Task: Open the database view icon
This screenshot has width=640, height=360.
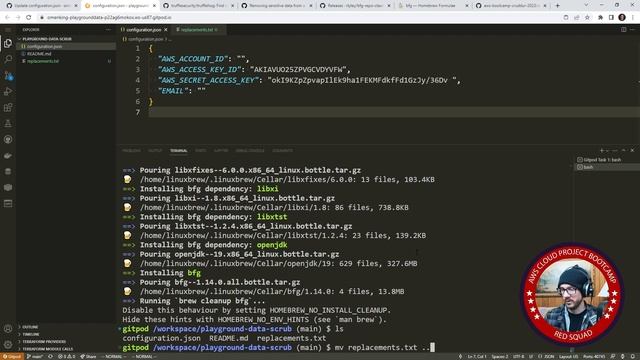Action: (x=8, y=171)
